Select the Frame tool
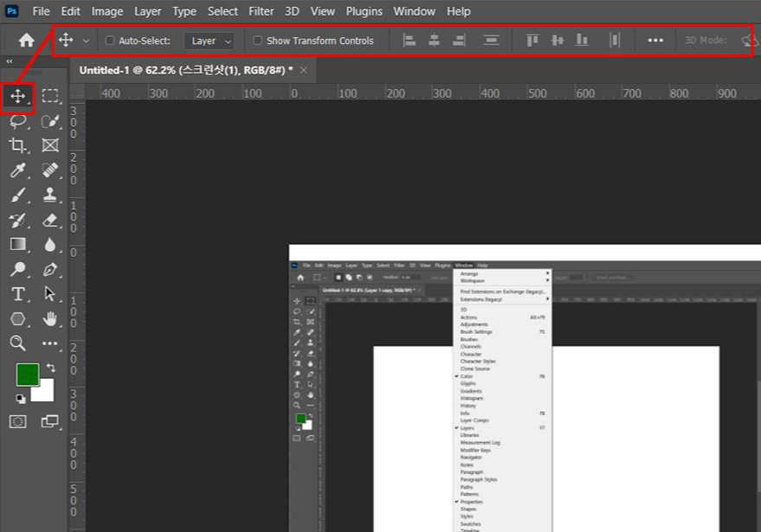761x532 pixels. pyautogui.click(x=50, y=145)
